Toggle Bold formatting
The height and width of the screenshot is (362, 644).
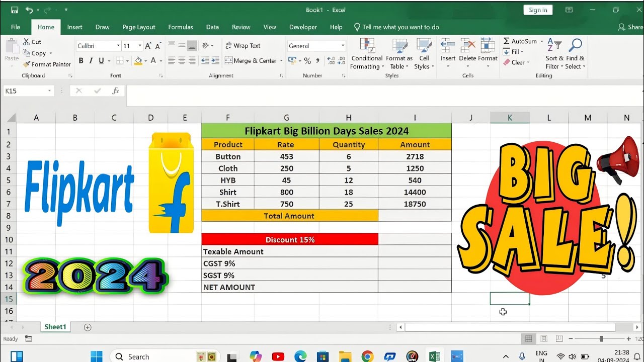coord(81,61)
